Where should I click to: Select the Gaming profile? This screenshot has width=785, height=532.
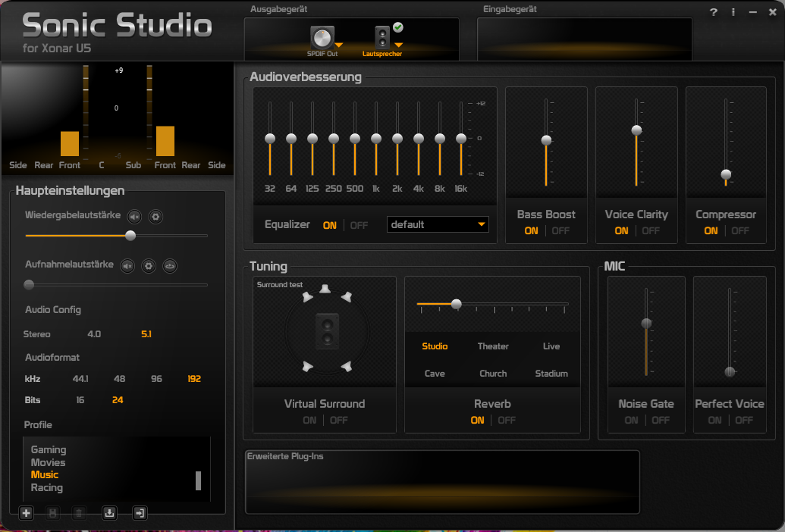(49, 449)
